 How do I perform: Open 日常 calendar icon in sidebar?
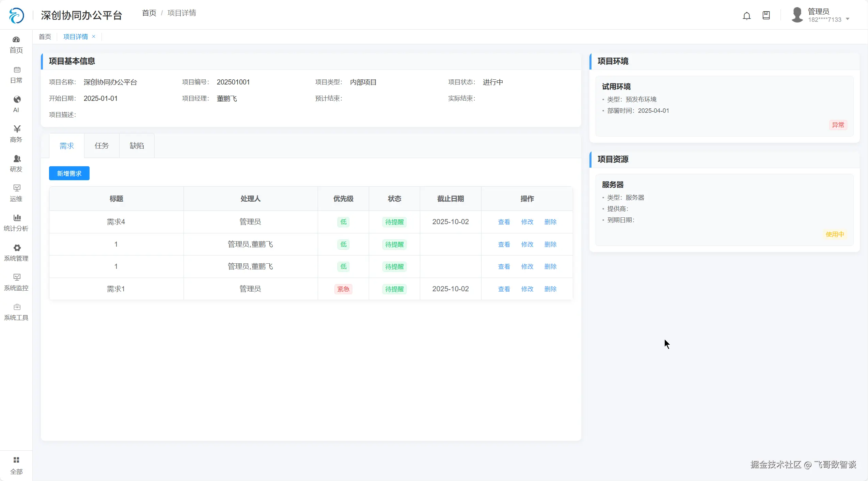(17, 70)
